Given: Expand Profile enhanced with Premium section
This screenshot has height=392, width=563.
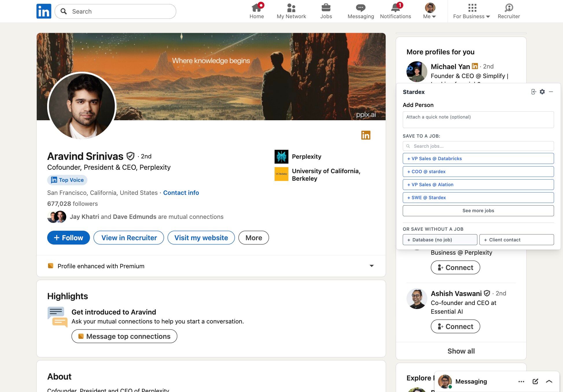Looking at the screenshot, I should coord(371,266).
